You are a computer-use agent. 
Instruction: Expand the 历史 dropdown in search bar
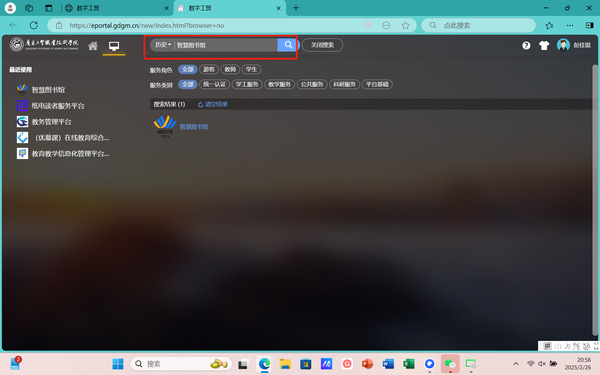(x=163, y=45)
